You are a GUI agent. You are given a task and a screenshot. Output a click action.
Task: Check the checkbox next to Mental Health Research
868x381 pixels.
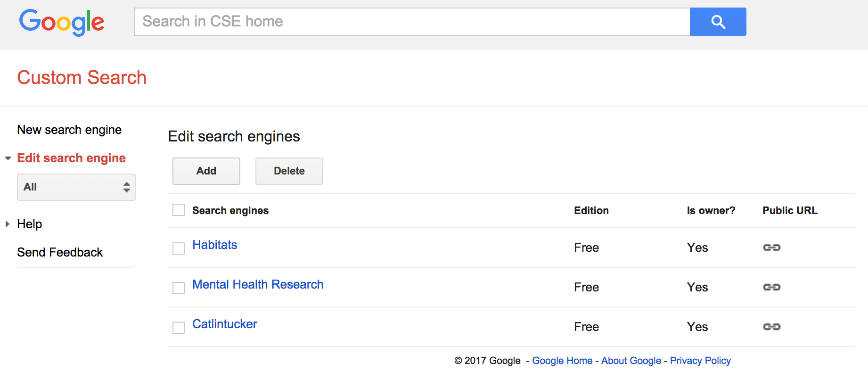(x=178, y=287)
